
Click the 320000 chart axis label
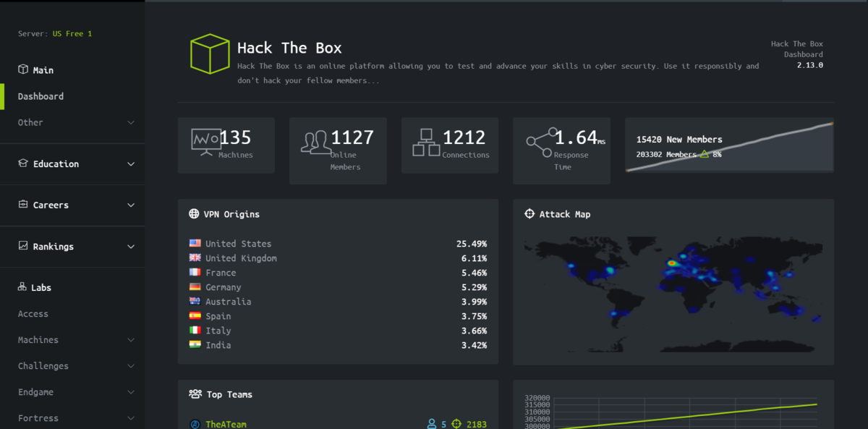tap(537, 398)
